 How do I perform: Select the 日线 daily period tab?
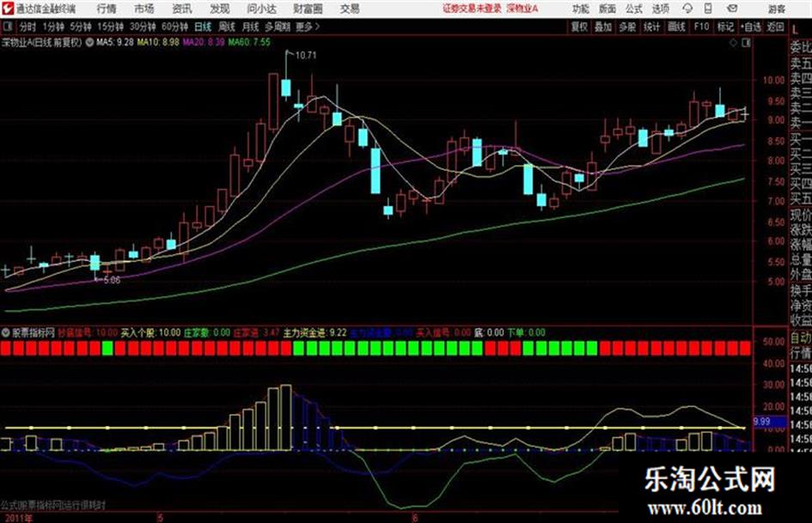(203, 27)
